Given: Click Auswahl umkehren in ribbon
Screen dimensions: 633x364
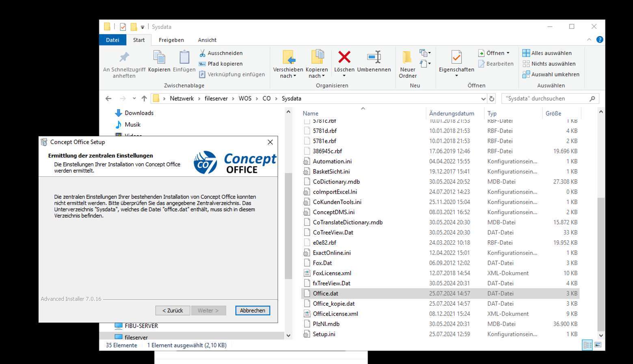Looking at the screenshot, I should point(551,74).
